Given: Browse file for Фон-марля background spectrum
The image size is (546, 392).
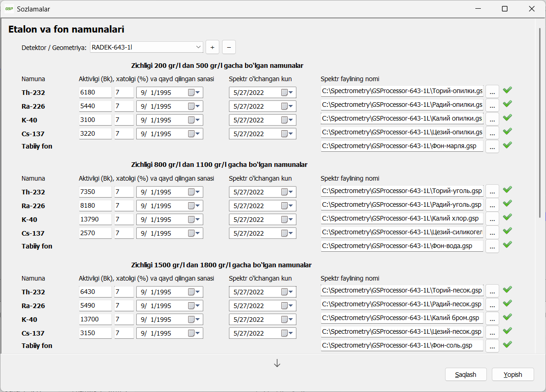Looking at the screenshot, I should 492,147.
